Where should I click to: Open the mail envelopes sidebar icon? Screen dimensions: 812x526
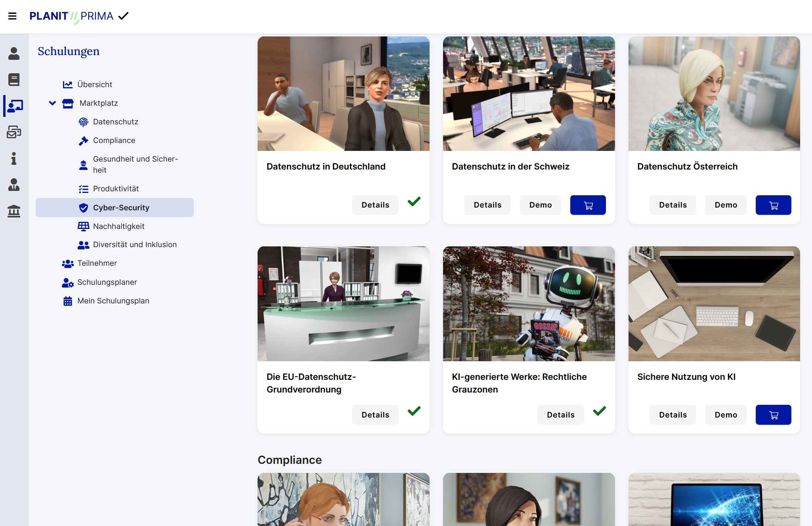coord(14,132)
